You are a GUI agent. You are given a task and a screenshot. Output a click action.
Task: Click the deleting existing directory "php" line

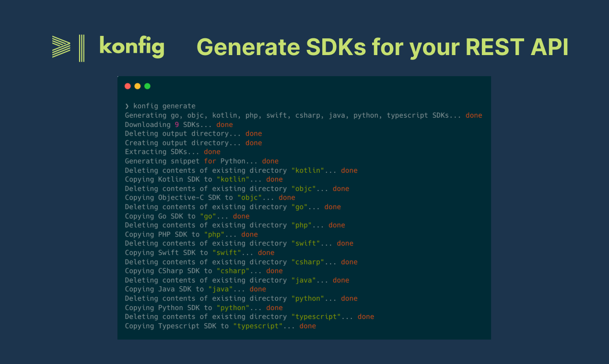(235, 225)
